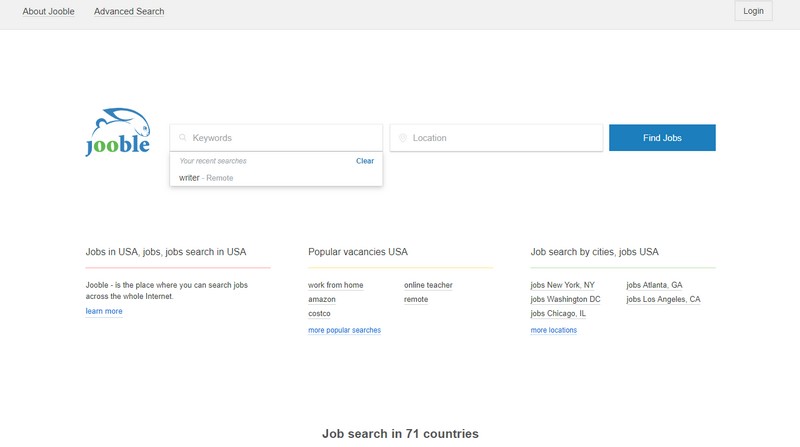The width and height of the screenshot is (800, 447).
Task: Open amazon vacancies
Action: pos(322,300)
